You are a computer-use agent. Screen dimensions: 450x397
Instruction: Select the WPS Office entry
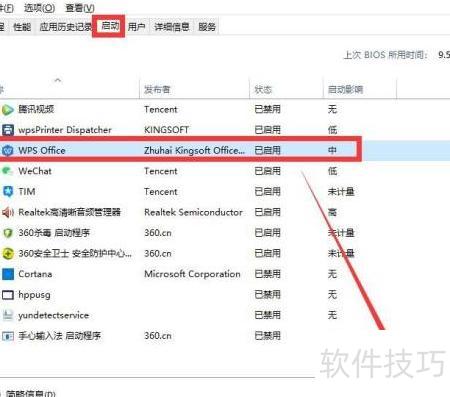pyautogui.click(x=42, y=150)
